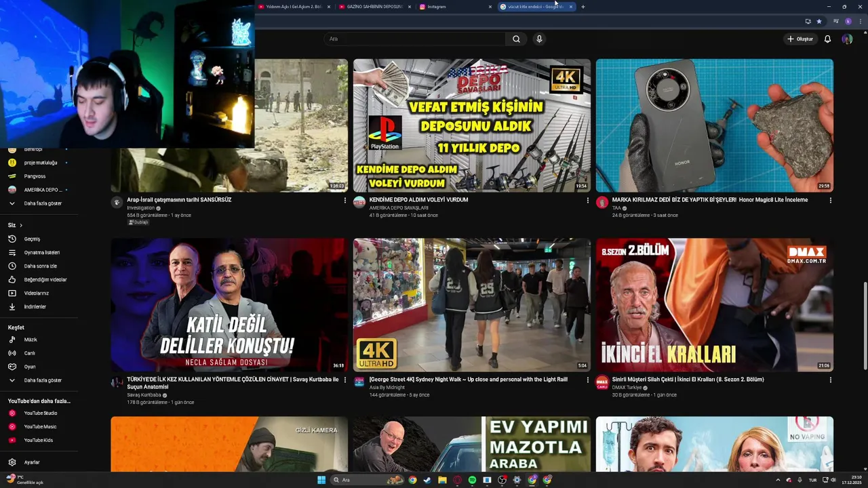Open File Explorer from the taskbar
Screen dimensions: 868x488
click(442, 480)
